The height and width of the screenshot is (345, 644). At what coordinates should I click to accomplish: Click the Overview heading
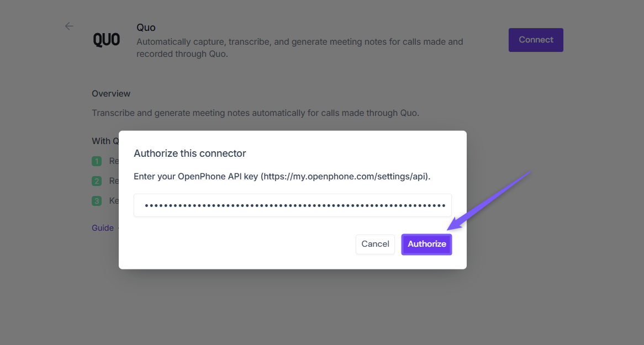click(x=111, y=94)
